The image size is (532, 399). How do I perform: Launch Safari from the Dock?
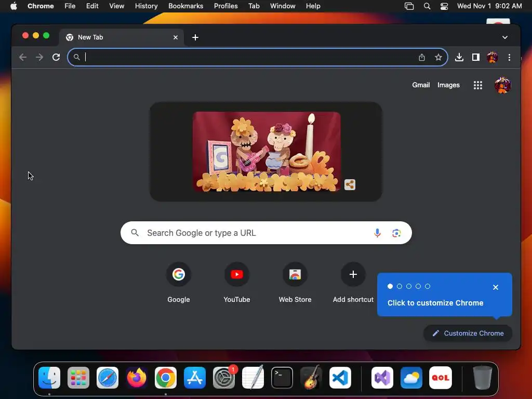(x=108, y=378)
